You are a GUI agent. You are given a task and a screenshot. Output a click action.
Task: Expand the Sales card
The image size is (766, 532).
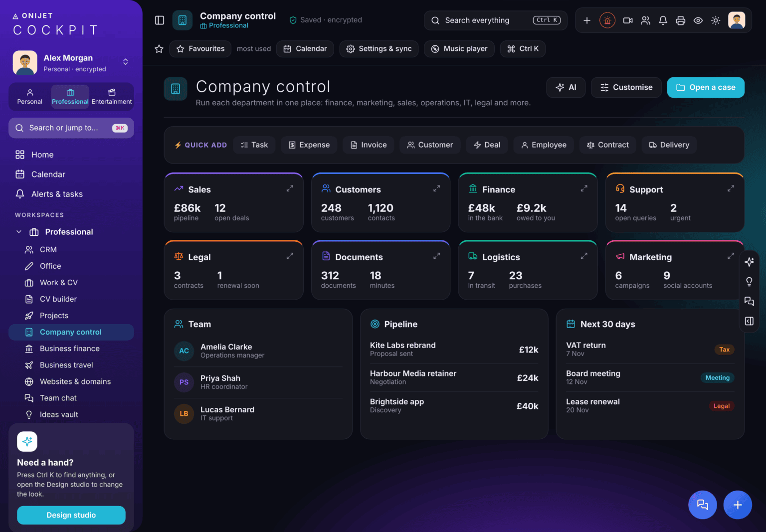(x=290, y=188)
